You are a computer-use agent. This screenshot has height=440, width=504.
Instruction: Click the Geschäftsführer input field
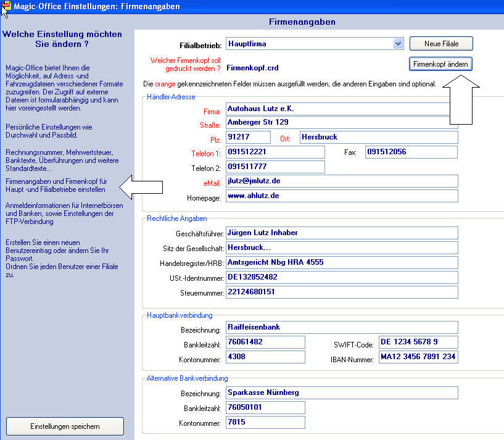(x=342, y=233)
